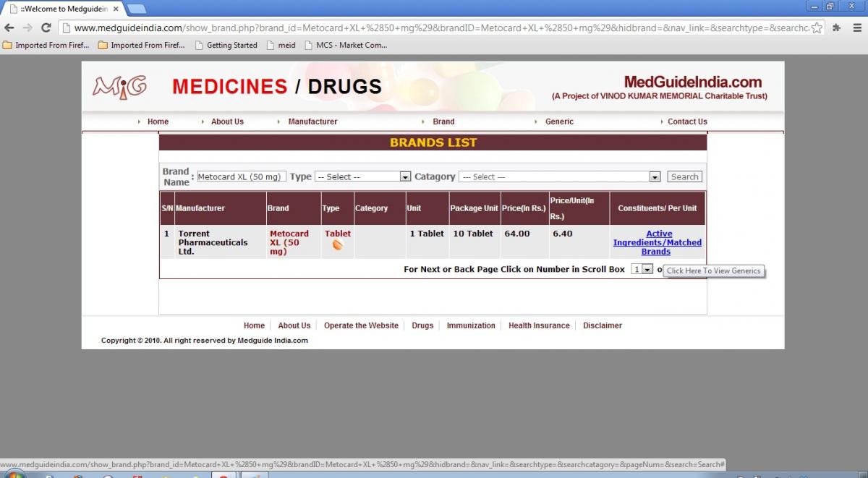
Task: Click the browser Back arrow
Action: [9, 28]
